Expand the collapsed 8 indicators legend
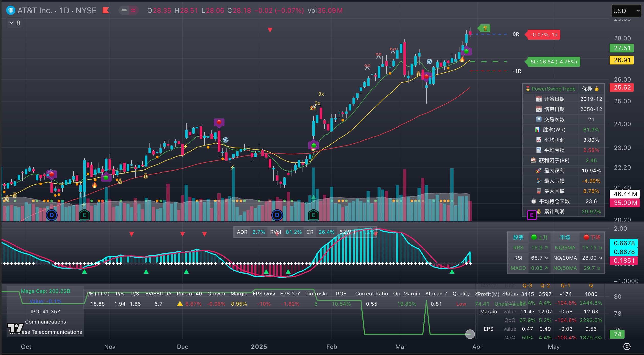This screenshot has width=644, height=355. (x=15, y=23)
